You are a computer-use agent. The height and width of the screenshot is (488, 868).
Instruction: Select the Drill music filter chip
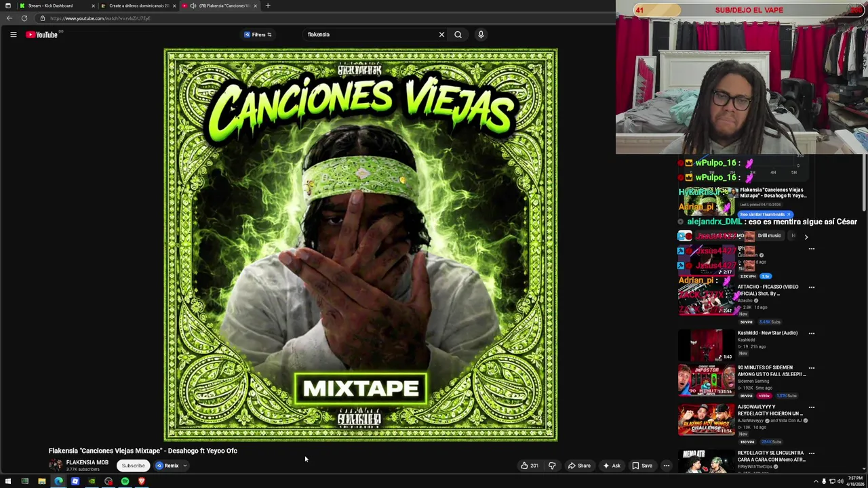click(769, 236)
